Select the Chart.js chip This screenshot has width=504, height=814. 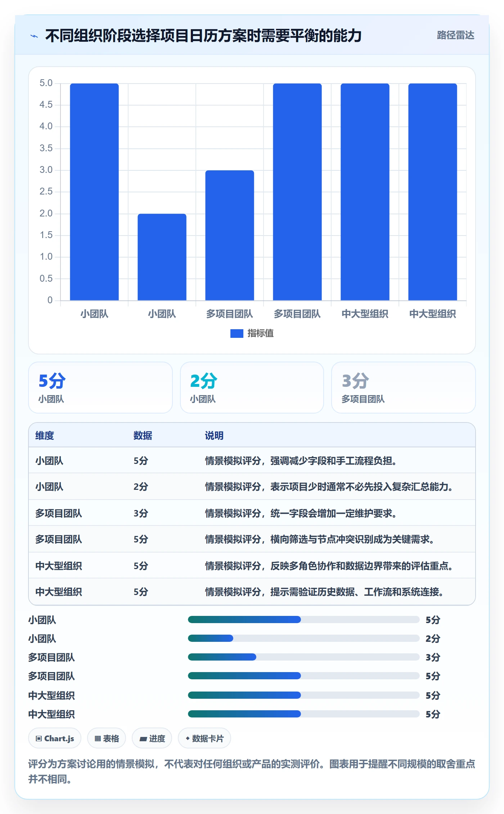coord(55,738)
